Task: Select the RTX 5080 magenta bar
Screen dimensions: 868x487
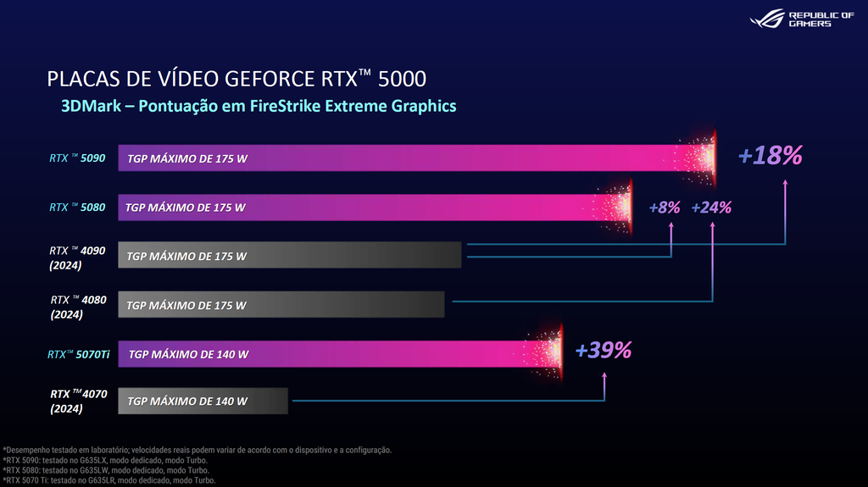Action: pos(374,208)
